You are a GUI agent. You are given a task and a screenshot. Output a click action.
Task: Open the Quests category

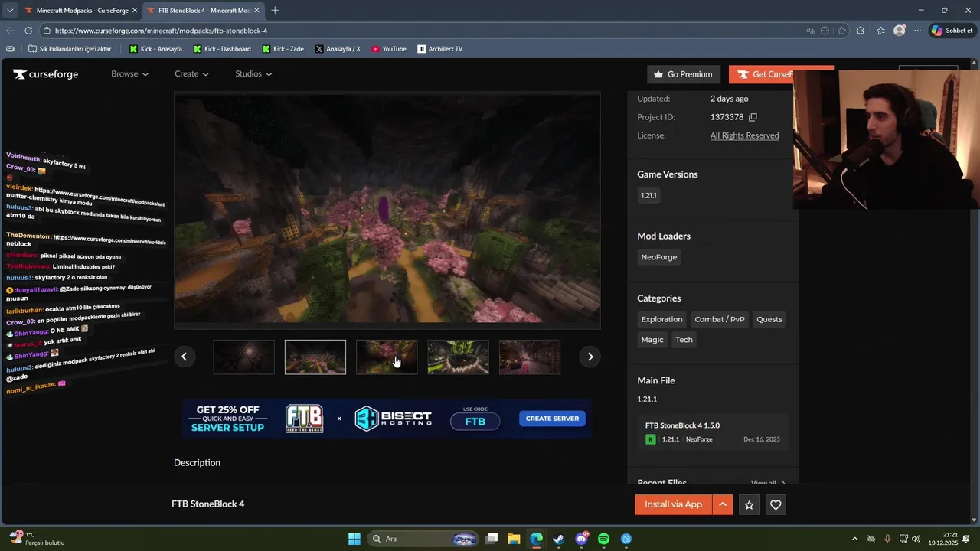click(x=769, y=319)
